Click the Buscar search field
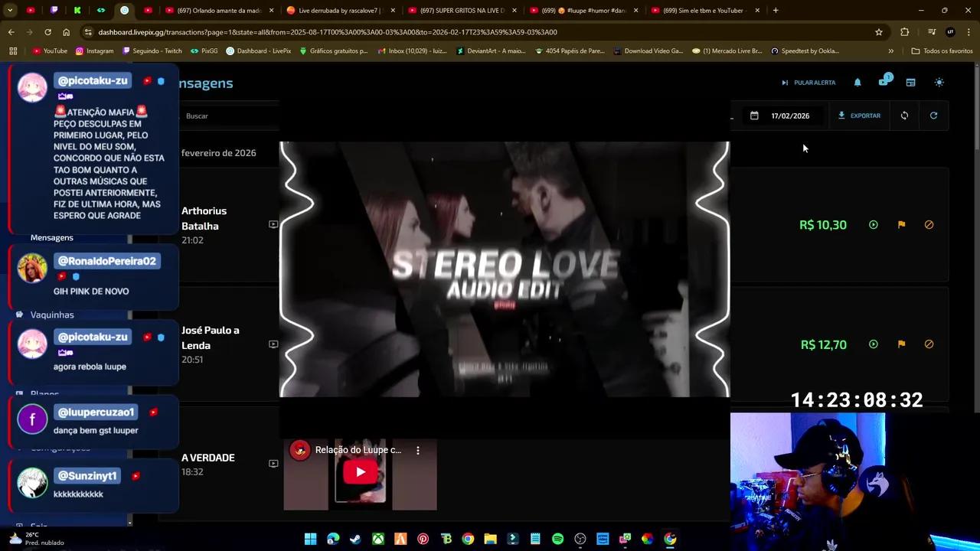980x551 pixels. (230, 116)
